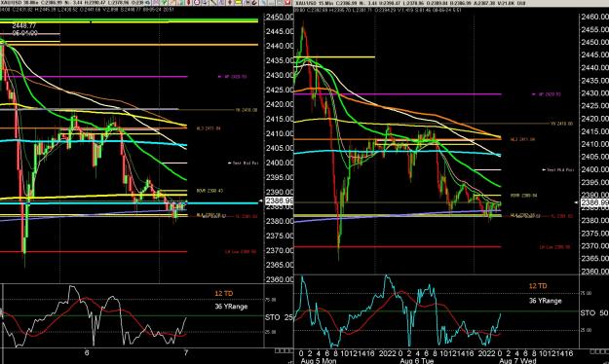Click the black curved hook toolbar icon

point(254,2)
